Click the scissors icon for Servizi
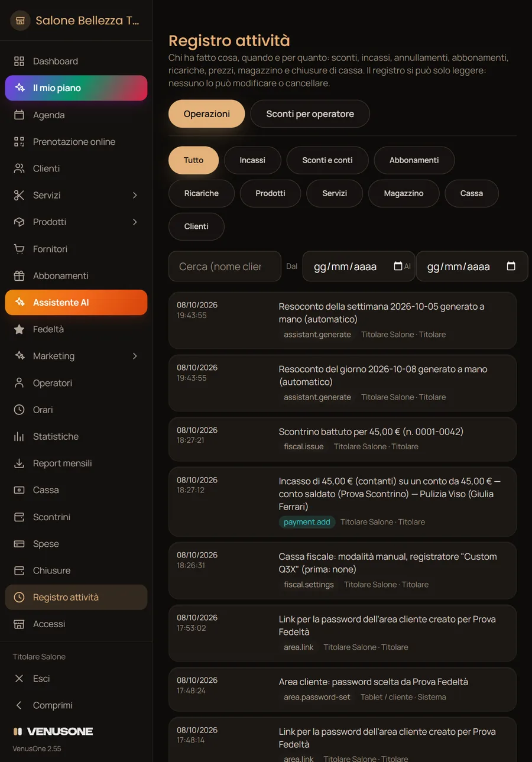This screenshot has width=532, height=762. click(19, 195)
